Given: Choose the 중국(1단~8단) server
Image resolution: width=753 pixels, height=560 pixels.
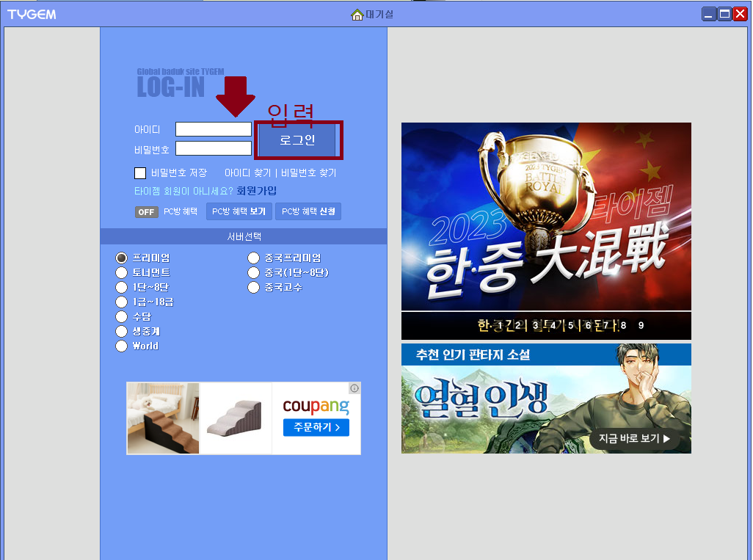Looking at the screenshot, I should [x=253, y=273].
